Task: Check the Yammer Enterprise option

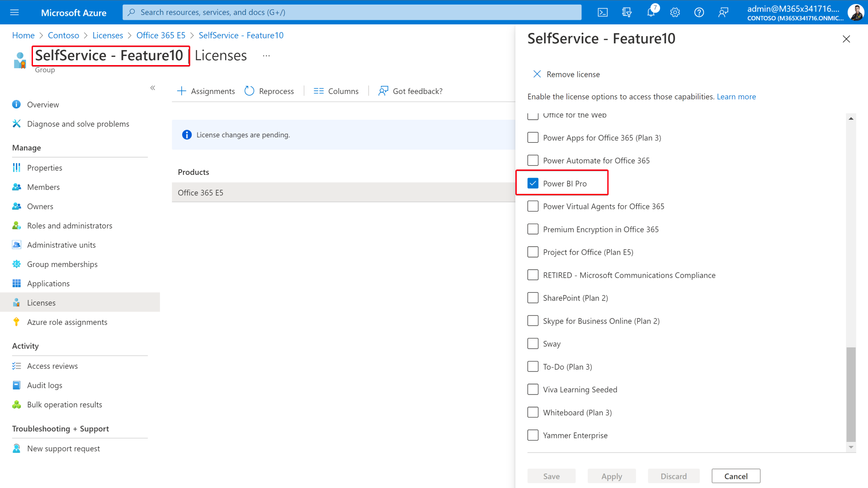Action: coord(533,435)
